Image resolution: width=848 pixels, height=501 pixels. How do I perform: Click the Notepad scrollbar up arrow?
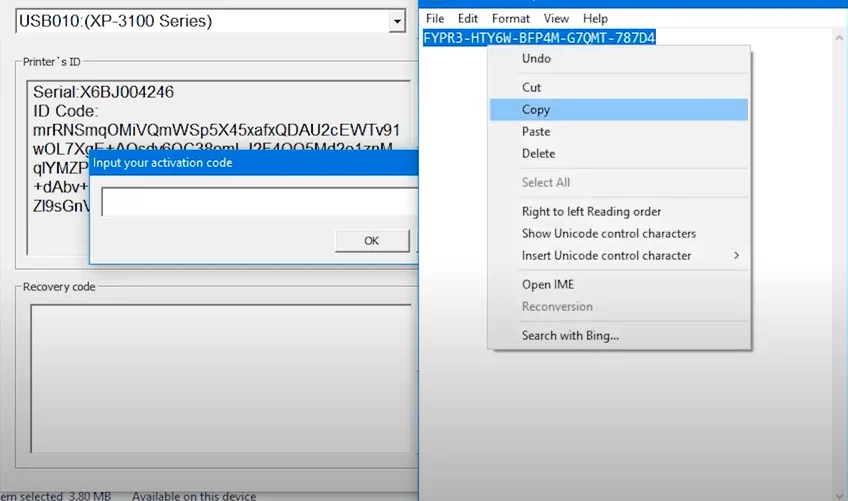839,37
